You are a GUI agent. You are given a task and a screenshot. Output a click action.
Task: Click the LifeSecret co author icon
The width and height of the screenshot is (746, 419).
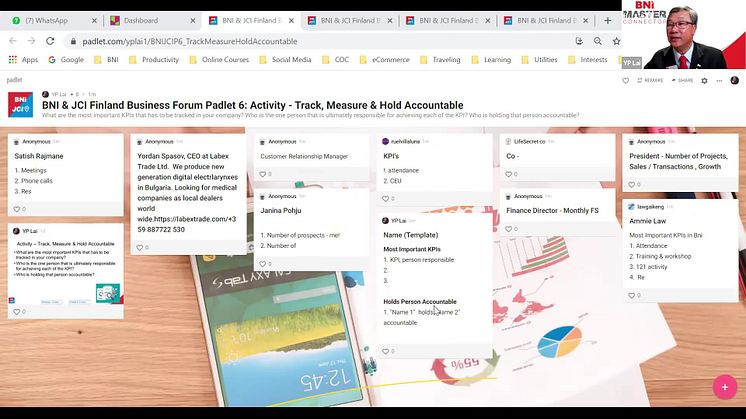508,141
